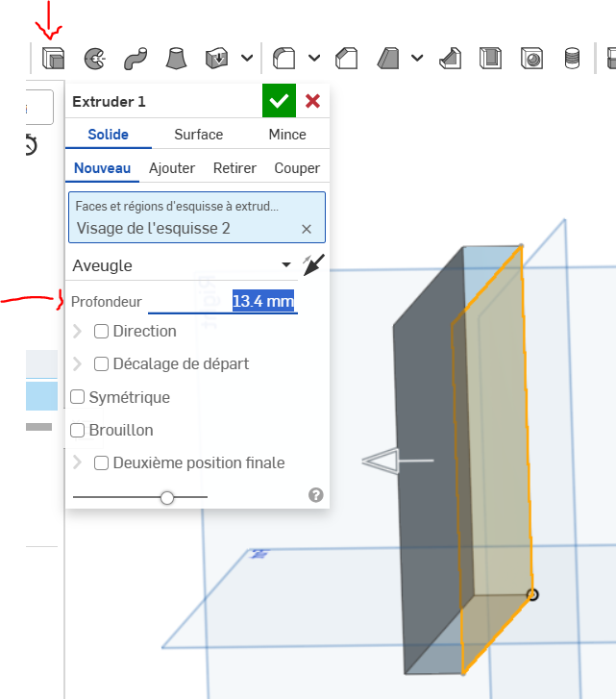Select the Revolve tool
This screenshot has width=616, height=699.
tap(94, 58)
